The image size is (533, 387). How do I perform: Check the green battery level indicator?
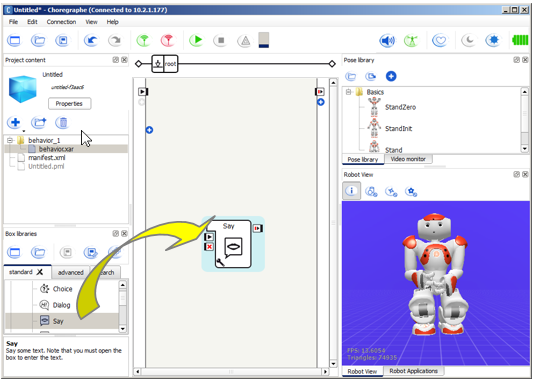coord(520,41)
